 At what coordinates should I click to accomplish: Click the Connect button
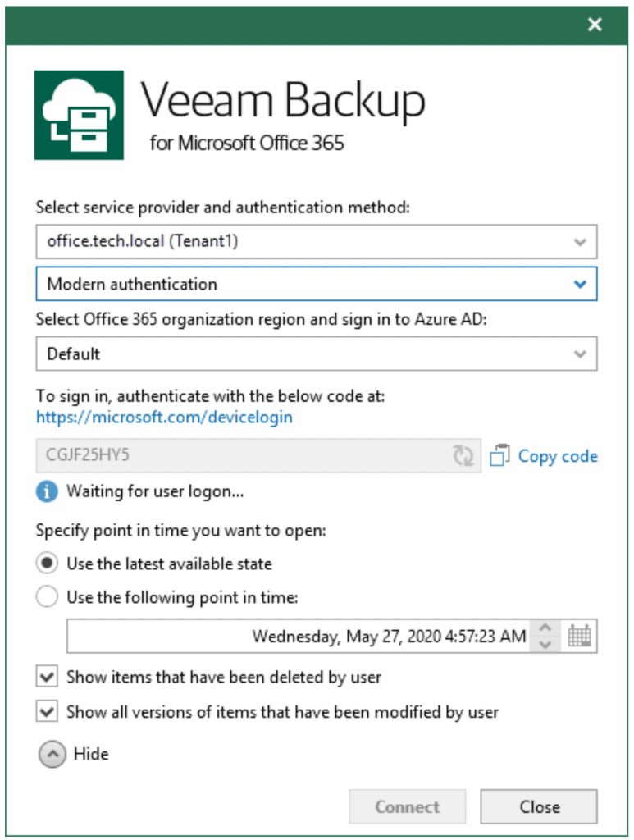(x=407, y=806)
